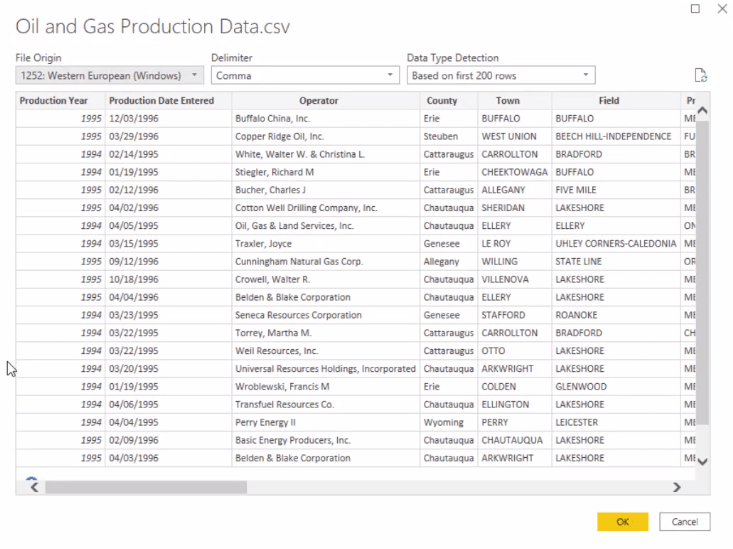733x549 pixels.
Task: Click Basic Energy Producers, Inc. cell
Action: [x=326, y=440]
